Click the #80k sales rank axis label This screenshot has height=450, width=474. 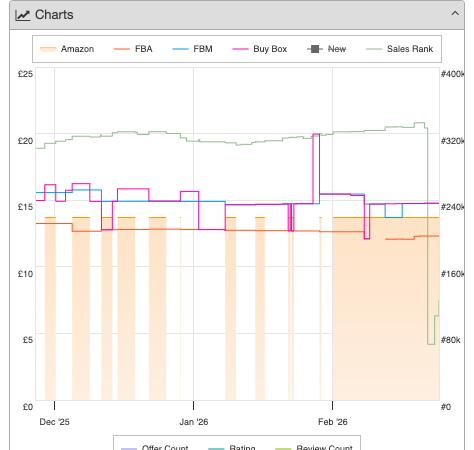[x=451, y=340]
